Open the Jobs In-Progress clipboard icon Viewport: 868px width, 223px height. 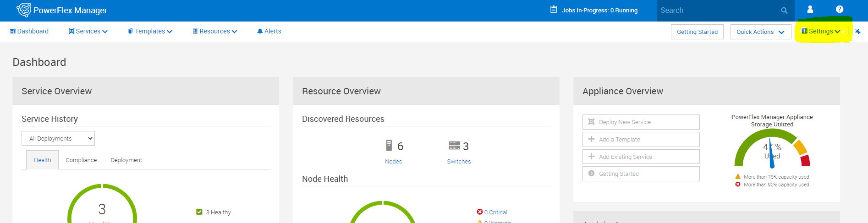(554, 10)
